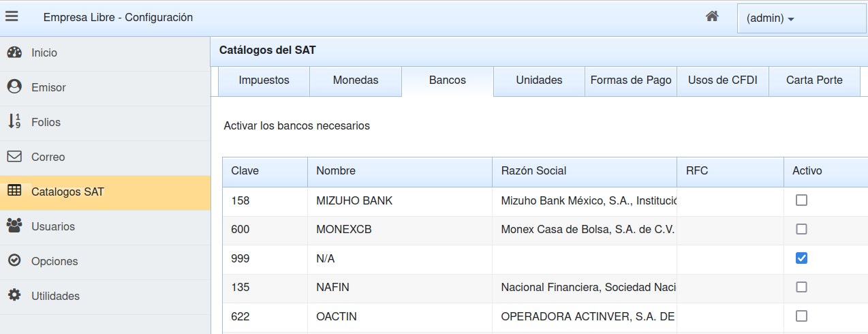
Task: Select the Folios sort-number icon
Action: coord(14,122)
